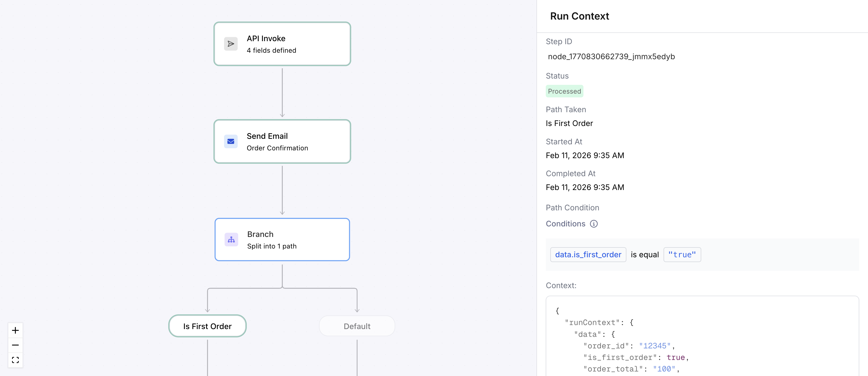Viewport: 868px width, 376px height.
Task: Click the "Order Confirmation" subtitle text
Action: point(277,148)
